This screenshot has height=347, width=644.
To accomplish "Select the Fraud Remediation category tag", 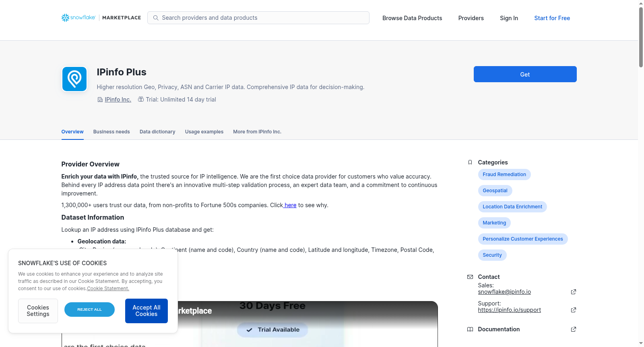I will [x=504, y=175].
